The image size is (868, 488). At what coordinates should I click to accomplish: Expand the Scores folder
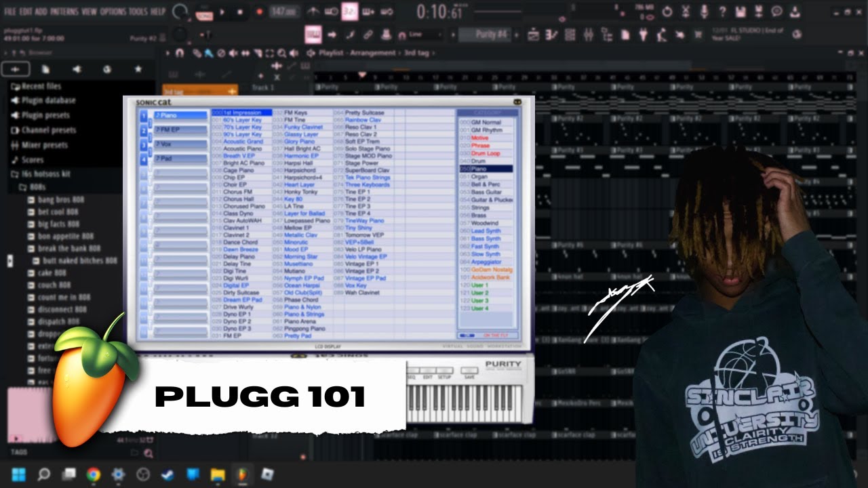pyautogui.click(x=27, y=160)
